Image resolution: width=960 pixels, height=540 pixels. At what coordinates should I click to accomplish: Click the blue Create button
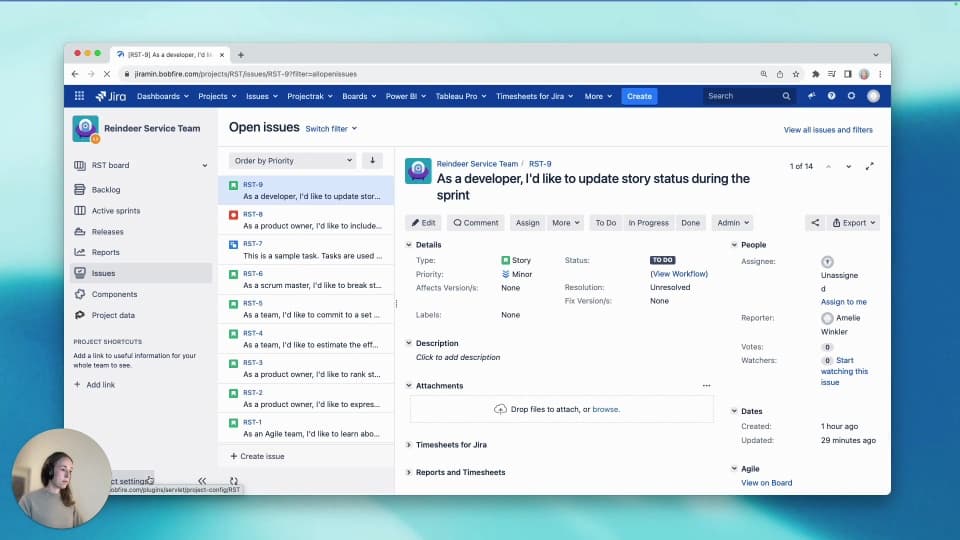coord(639,96)
